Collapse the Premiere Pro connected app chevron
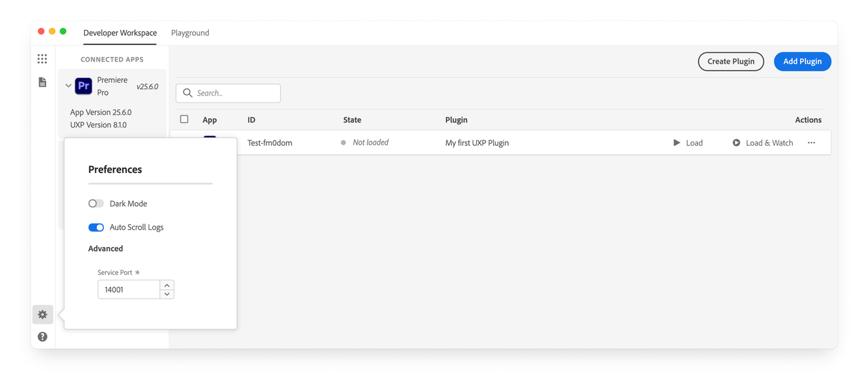Viewport: 868px width, 389px height. click(68, 86)
